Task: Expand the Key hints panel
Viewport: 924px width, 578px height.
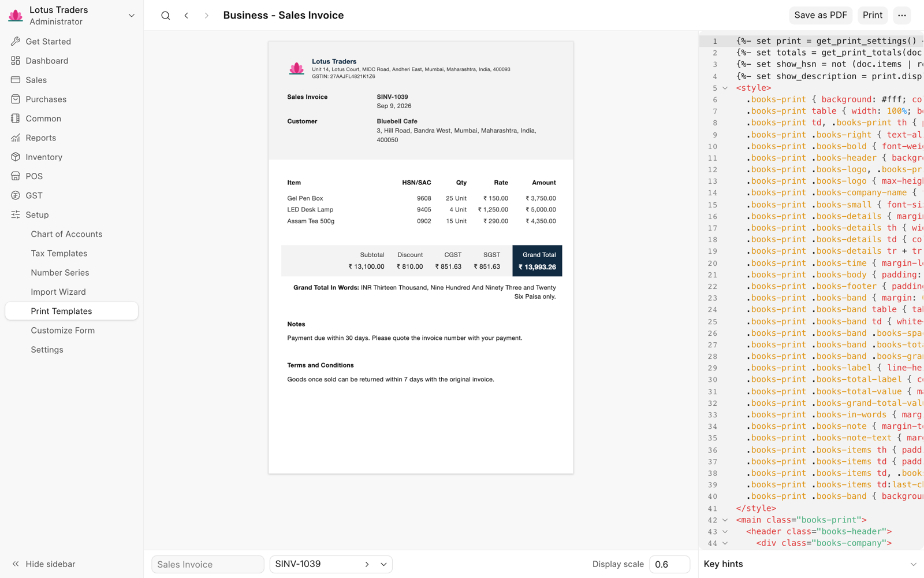Action: tap(913, 565)
